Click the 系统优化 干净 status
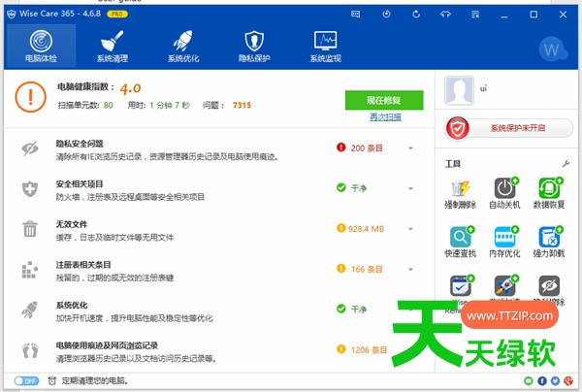The height and width of the screenshot is (392, 582). pyautogui.click(x=359, y=310)
